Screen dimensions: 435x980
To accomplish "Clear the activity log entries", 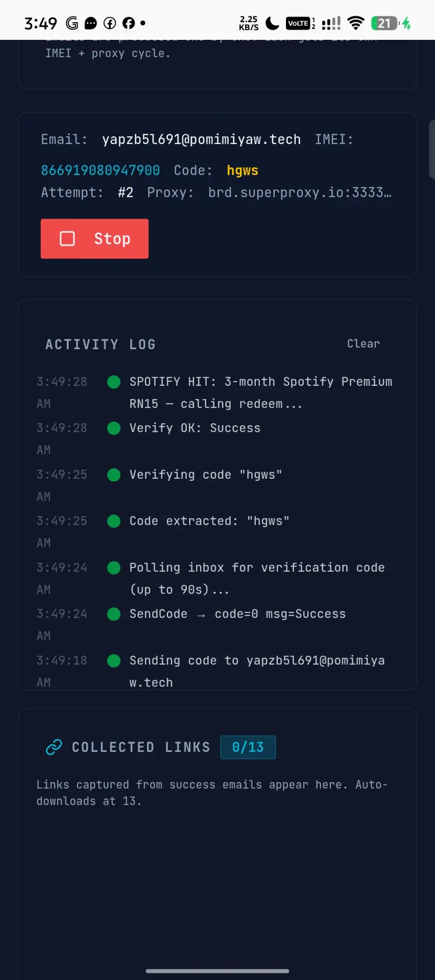I will pyautogui.click(x=364, y=344).
